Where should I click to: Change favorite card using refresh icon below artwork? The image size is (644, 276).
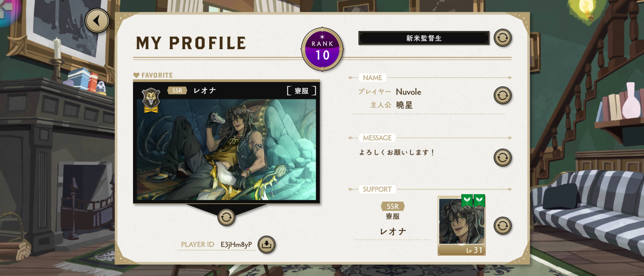click(x=226, y=217)
